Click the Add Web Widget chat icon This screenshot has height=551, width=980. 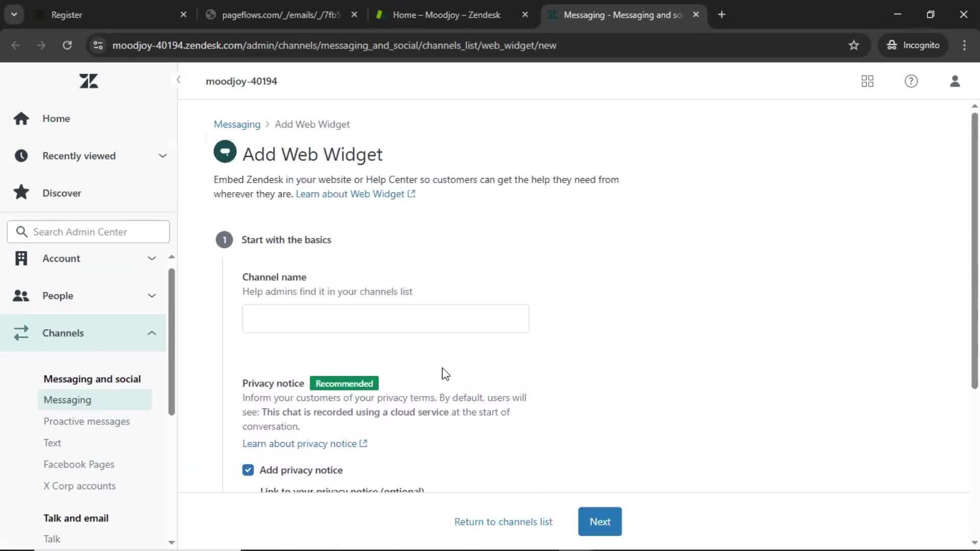click(x=225, y=152)
